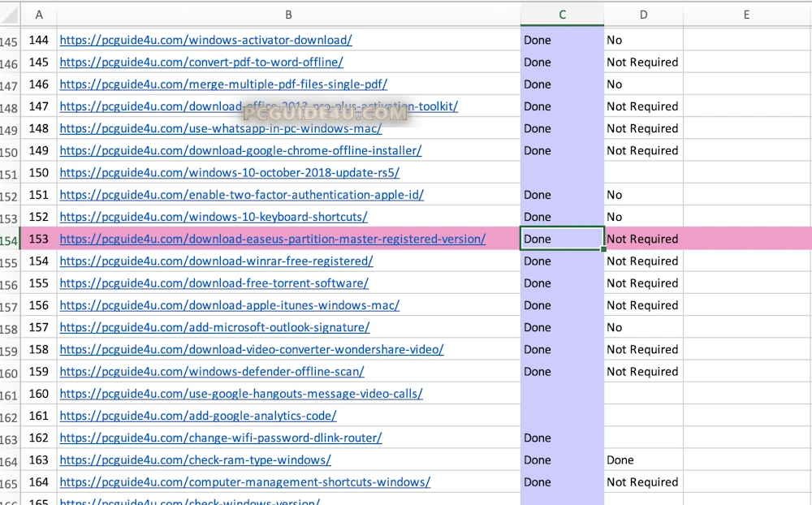This screenshot has width=812, height=505.
Task: Click the check-ram-type-windows link
Action: [195, 460]
